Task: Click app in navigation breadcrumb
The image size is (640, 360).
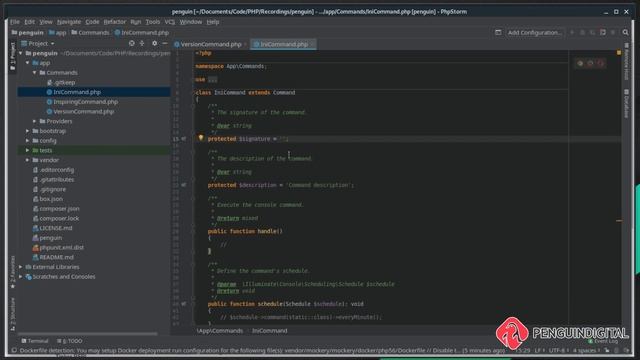Action: pyautogui.click(x=61, y=32)
